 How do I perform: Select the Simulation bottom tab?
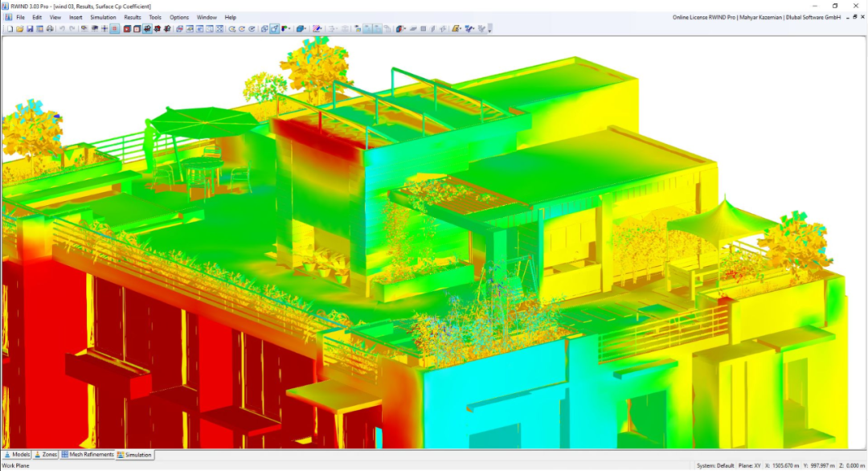click(x=134, y=455)
